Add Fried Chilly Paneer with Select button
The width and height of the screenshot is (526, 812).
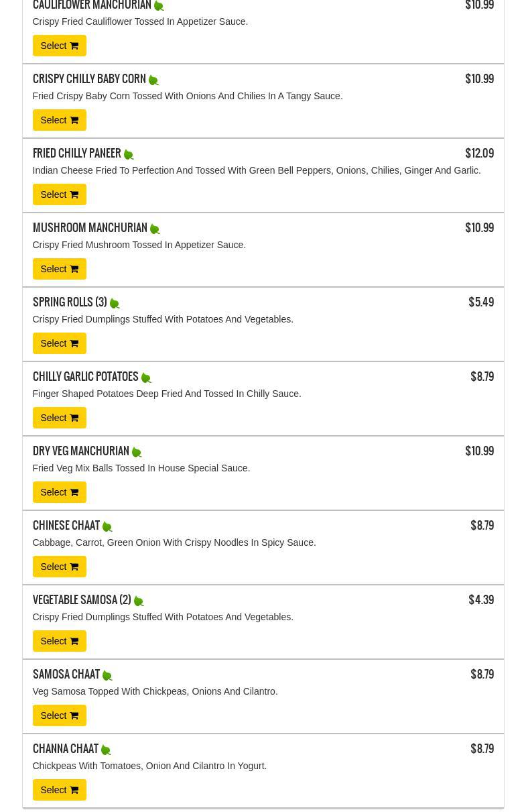coord(59,194)
